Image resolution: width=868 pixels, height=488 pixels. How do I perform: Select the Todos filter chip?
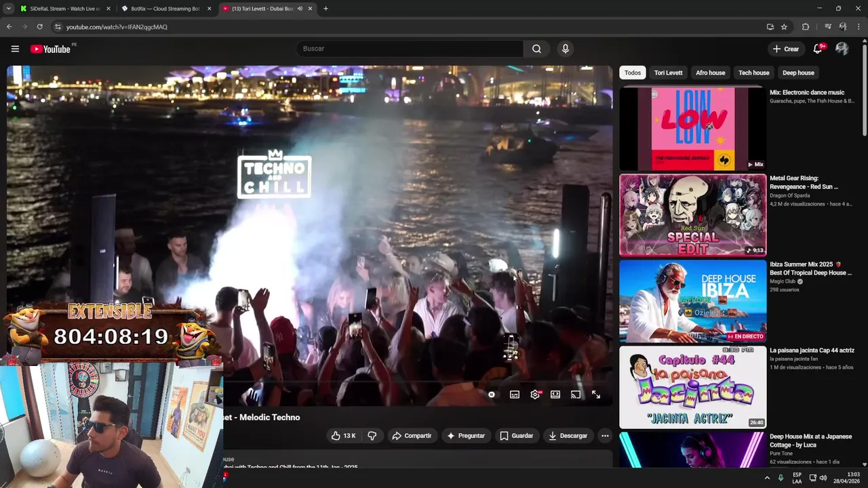click(633, 73)
